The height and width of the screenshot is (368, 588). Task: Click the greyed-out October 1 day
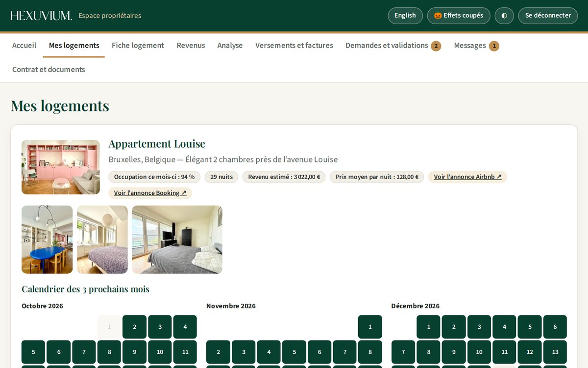(x=109, y=327)
